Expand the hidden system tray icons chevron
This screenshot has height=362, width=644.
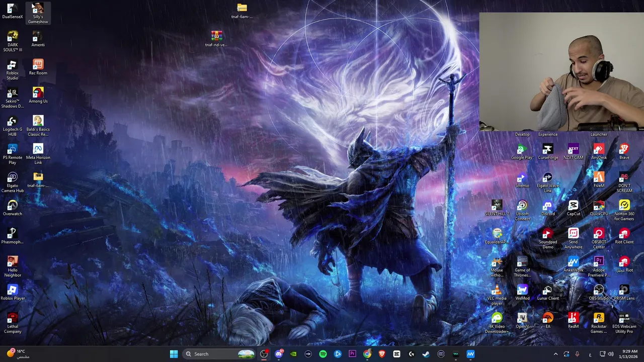tap(555, 354)
